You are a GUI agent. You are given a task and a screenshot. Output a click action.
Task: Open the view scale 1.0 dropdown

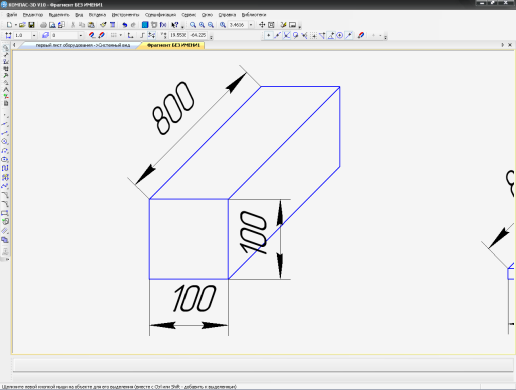(x=34, y=35)
